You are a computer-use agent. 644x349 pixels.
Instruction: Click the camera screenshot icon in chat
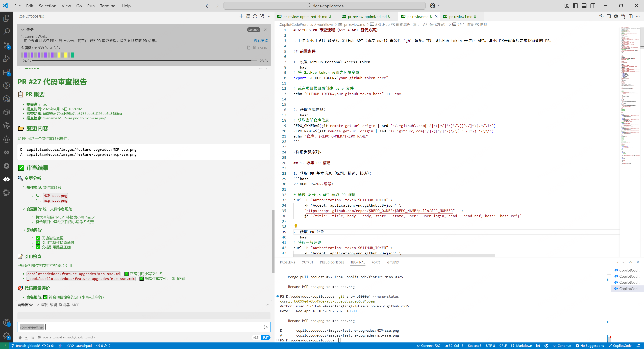(27, 338)
